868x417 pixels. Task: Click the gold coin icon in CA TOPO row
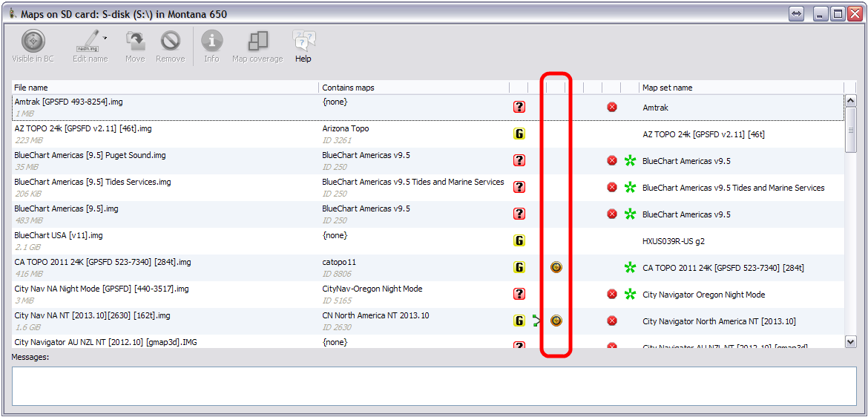[556, 267]
